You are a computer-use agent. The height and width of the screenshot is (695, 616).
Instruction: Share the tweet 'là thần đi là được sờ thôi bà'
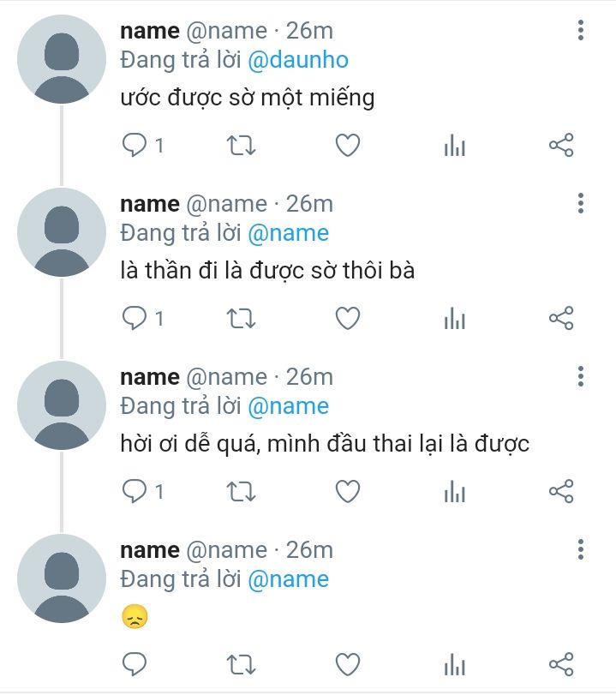561,318
